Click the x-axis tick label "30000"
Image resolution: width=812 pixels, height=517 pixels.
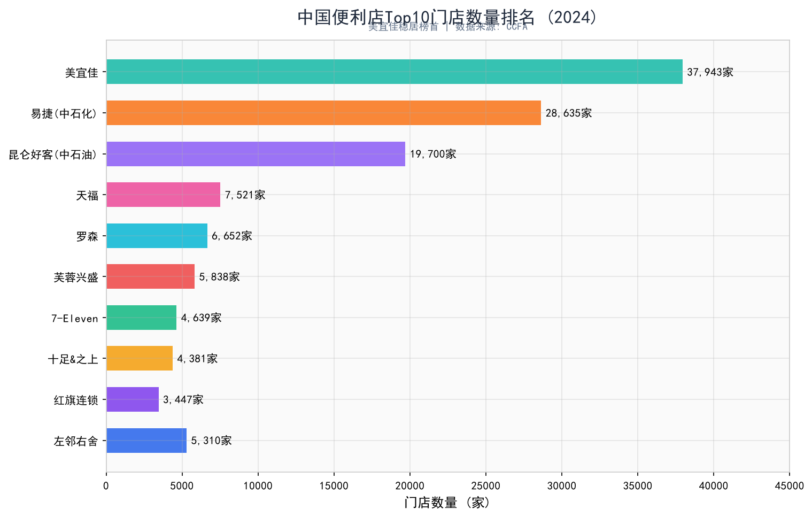tap(562, 485)
